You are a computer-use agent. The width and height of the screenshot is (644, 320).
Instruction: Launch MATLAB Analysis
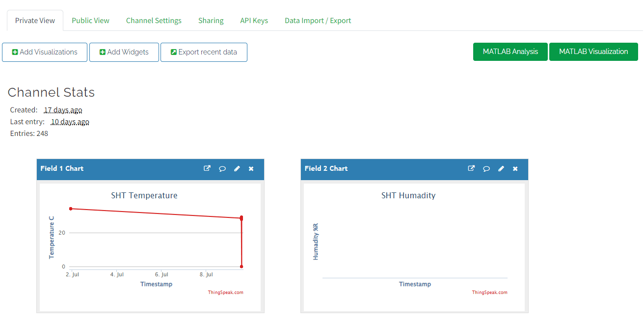pyautogui.click(x=510, y=52)
